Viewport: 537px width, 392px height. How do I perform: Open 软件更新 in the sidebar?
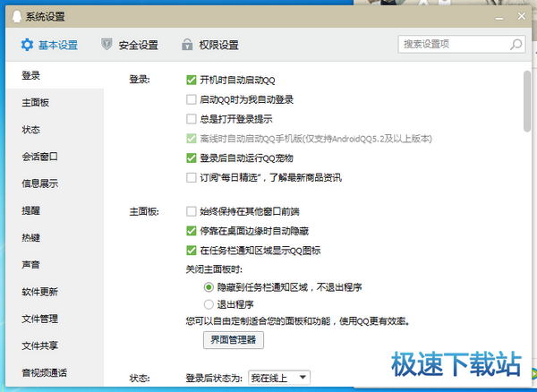55,292
